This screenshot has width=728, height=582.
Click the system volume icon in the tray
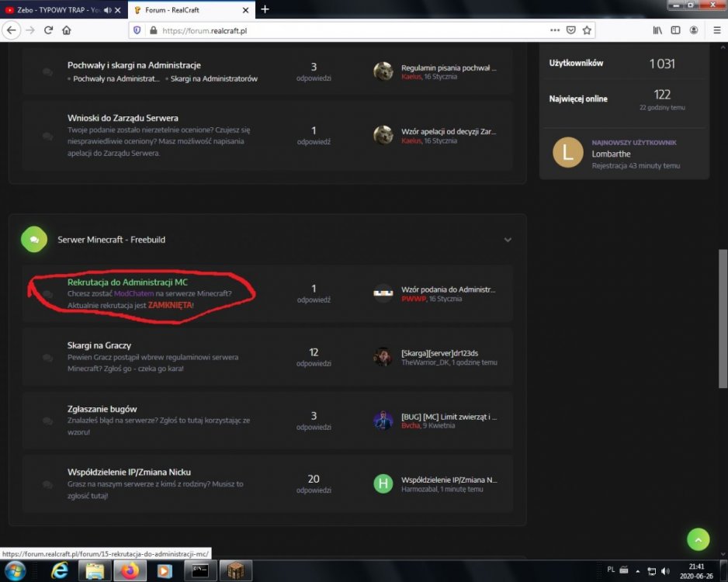(664, 571)
